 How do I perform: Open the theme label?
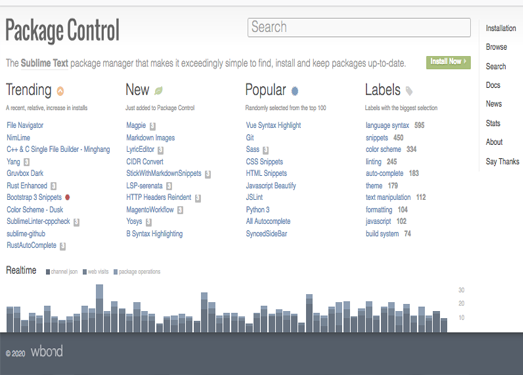374,185
